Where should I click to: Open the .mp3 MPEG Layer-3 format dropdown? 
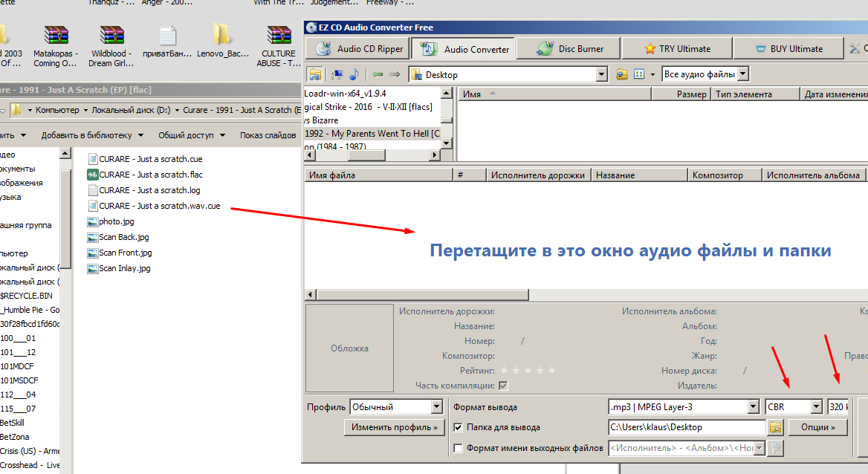pos(753,407)
